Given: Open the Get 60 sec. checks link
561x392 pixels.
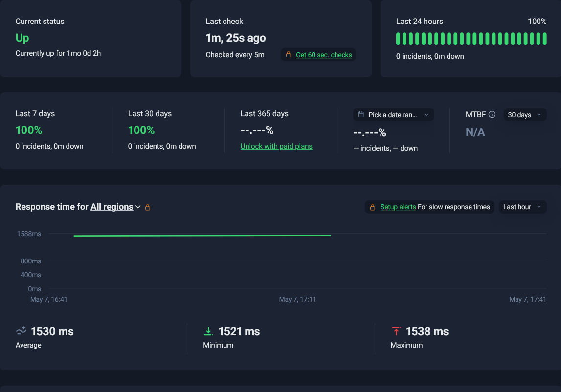Looking at the screenshot, I should pyautogui.click(x=324, y=55).
